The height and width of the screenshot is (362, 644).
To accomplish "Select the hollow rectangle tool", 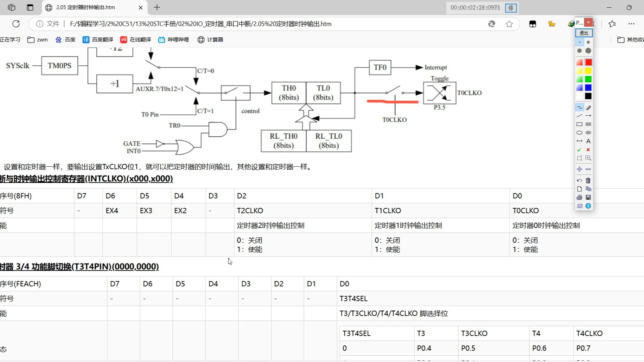I will [580, 124].
